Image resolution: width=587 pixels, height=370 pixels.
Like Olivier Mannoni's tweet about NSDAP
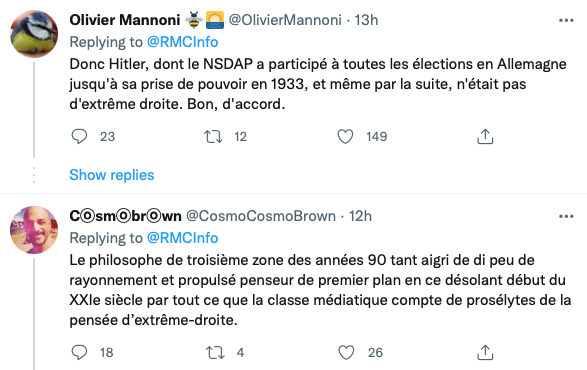pos(345,136)
